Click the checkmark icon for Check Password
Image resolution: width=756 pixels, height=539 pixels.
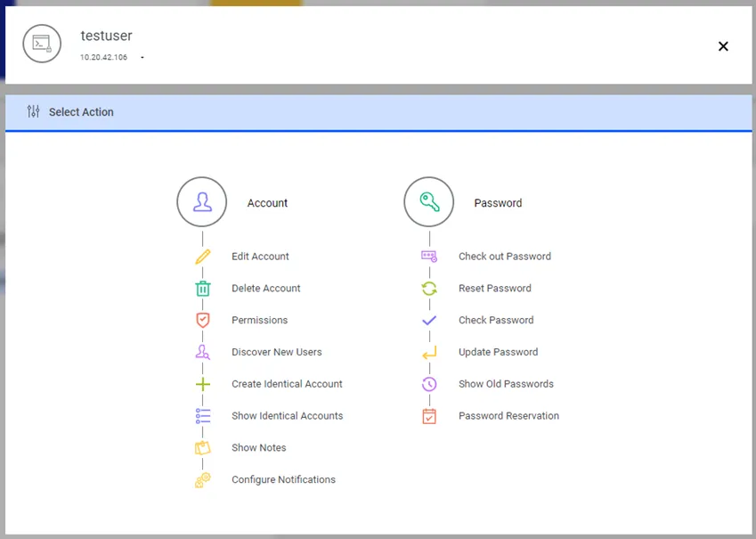tap(429, 320)
